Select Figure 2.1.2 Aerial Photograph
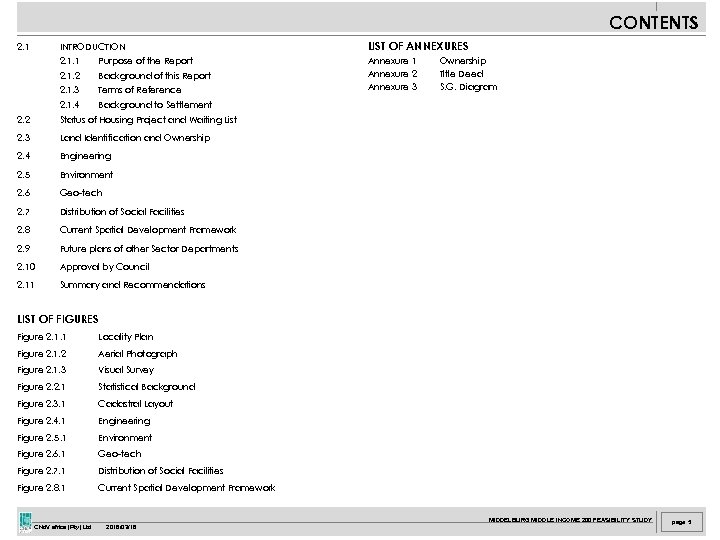 [x=97, y=354]
